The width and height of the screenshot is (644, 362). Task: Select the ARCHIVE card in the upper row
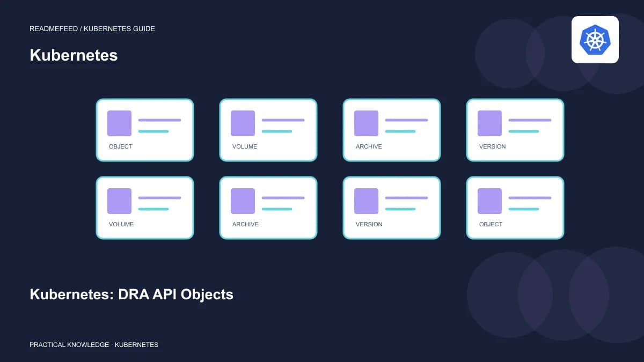392,130
